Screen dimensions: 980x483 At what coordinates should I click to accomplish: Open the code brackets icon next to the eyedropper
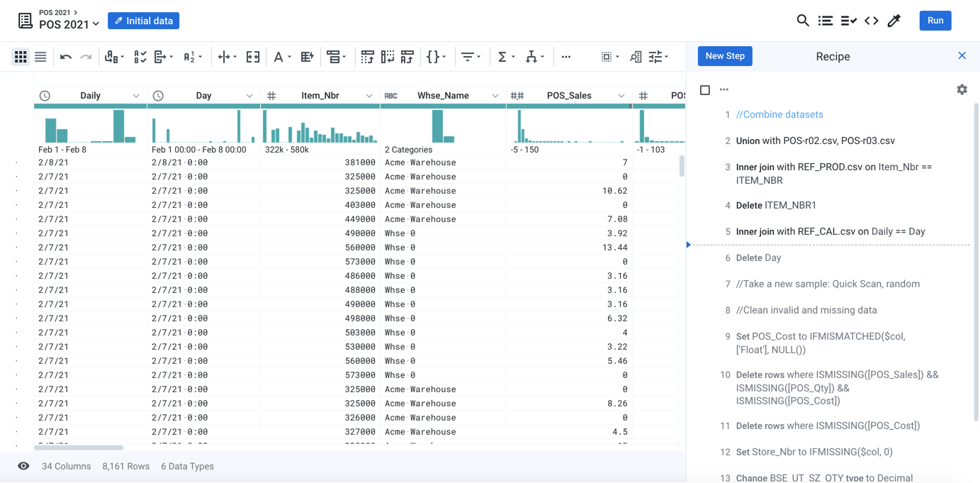[x=872, y=21]
